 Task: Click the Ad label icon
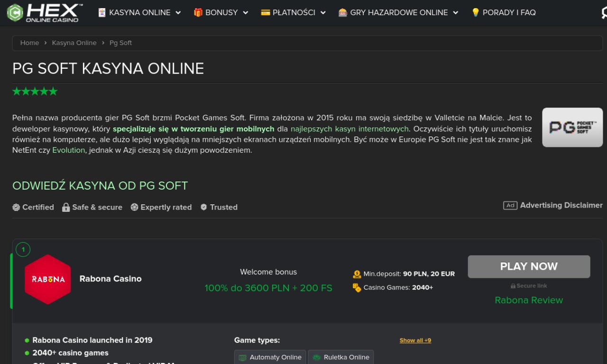point(510,205)
